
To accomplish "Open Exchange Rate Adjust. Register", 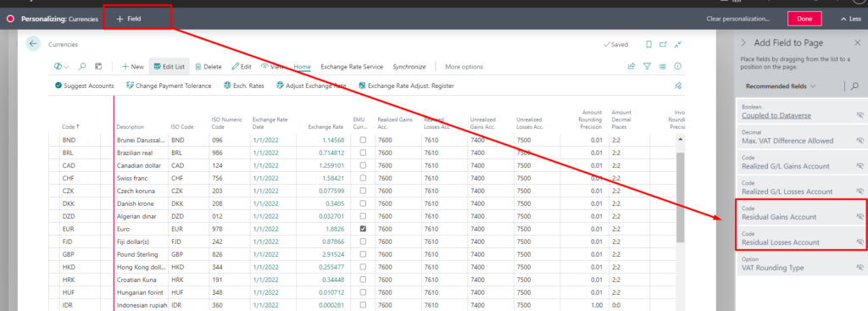I will click(x=406, y=86).
